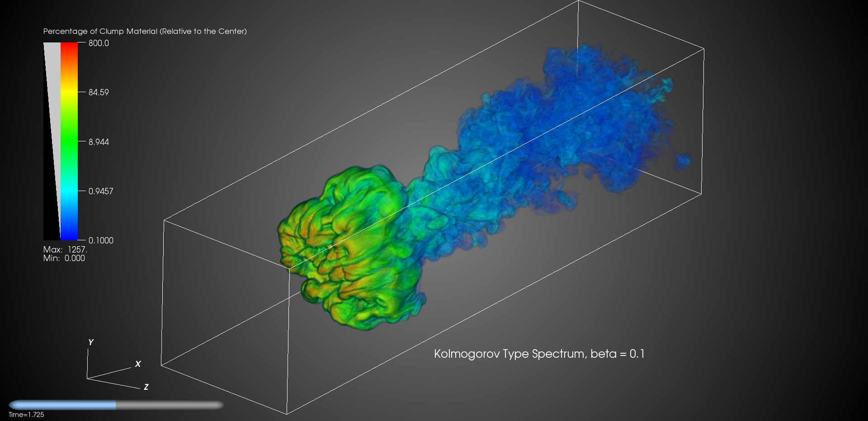Image resolution: width=868 pixels, height=421 pixels.
Task: Click the gray opacity ramp beside color bar
Action: click(x=52, y=141)
